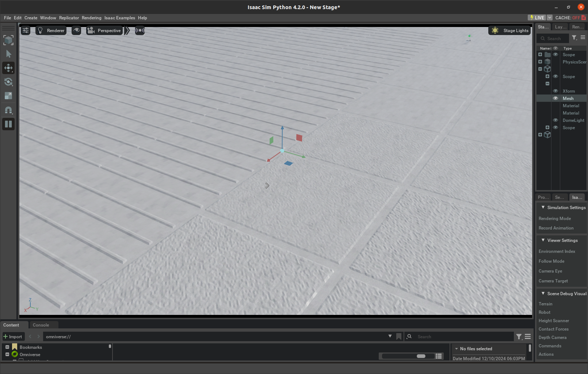
Task: Click the Import button in Content panel
Action: (x=13, y=336)
